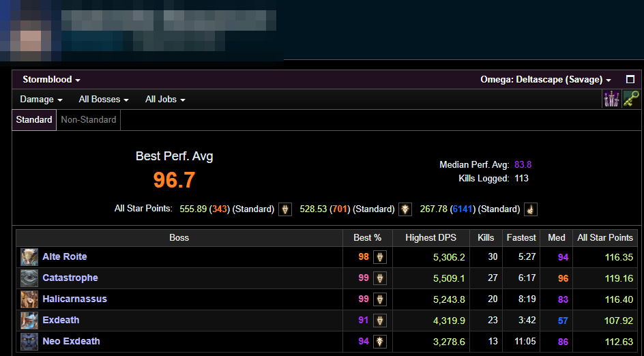The height and width of the screenshot is (356, 644).
Task: Click All Star Points value 119.16
Action: click(619, 278)
